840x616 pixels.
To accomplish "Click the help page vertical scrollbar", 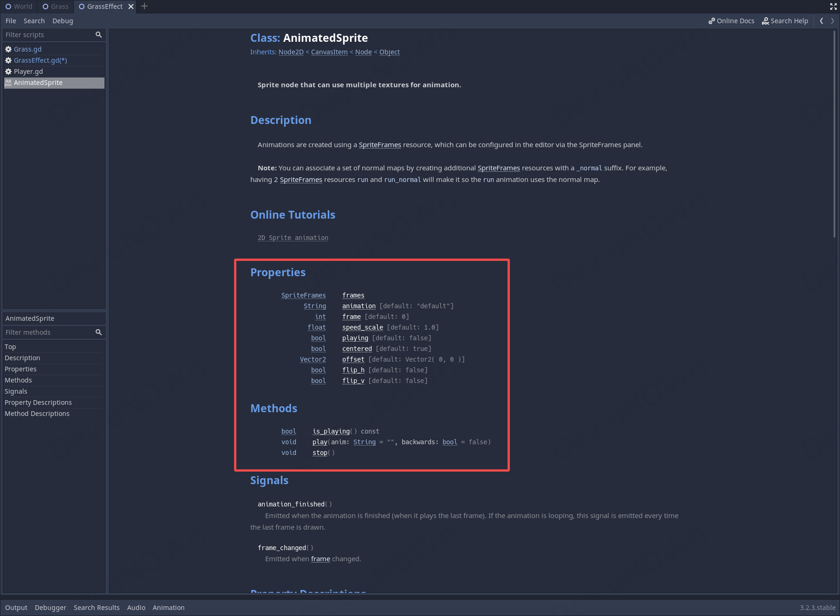I will tap(834, 135).
